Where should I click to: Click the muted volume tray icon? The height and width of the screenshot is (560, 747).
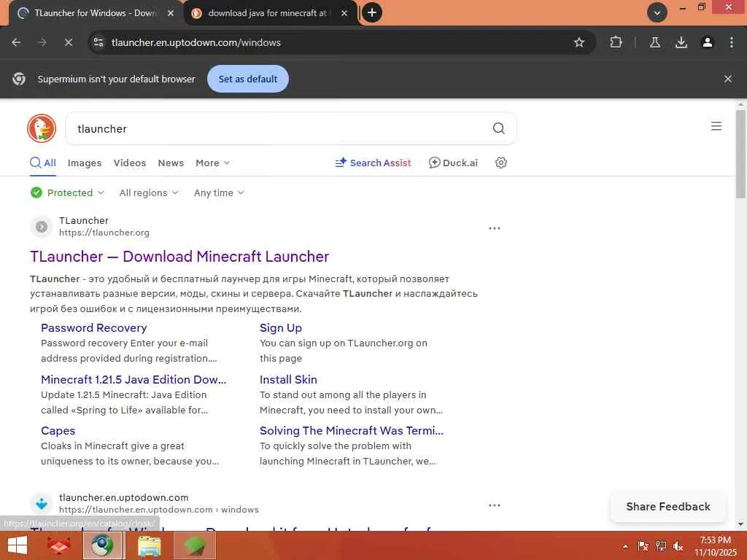pos(678,546)
